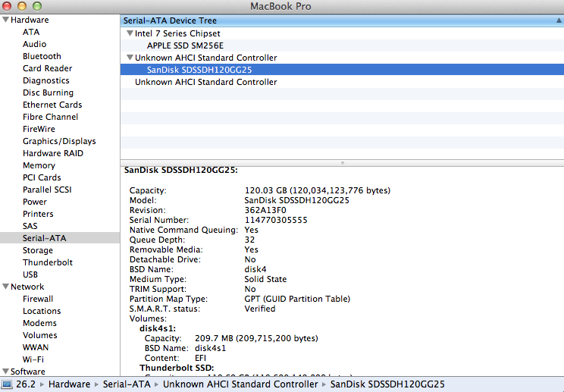Select Parallel SCSI in the sidebar
Screen dimensions: 564x392
47,190
